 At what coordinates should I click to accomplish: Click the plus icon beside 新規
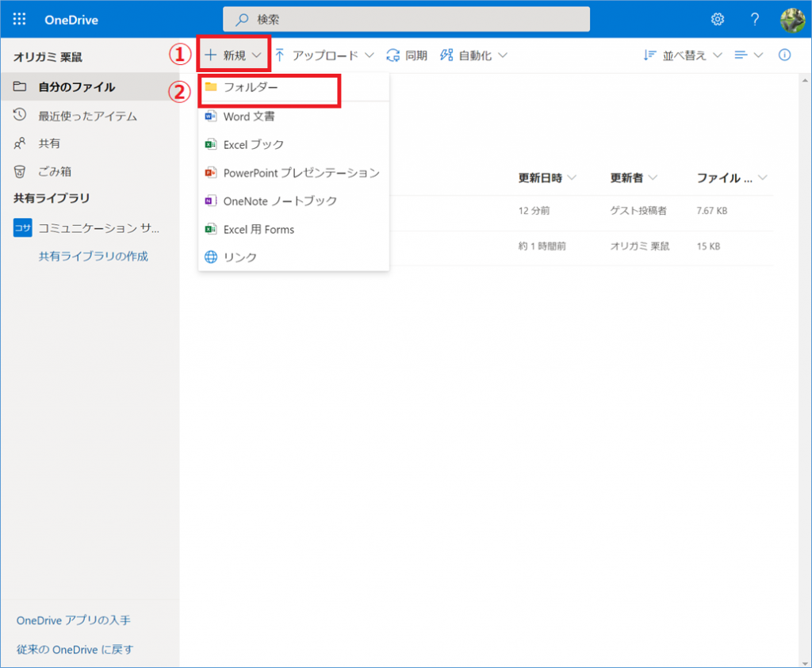[210, 55]
